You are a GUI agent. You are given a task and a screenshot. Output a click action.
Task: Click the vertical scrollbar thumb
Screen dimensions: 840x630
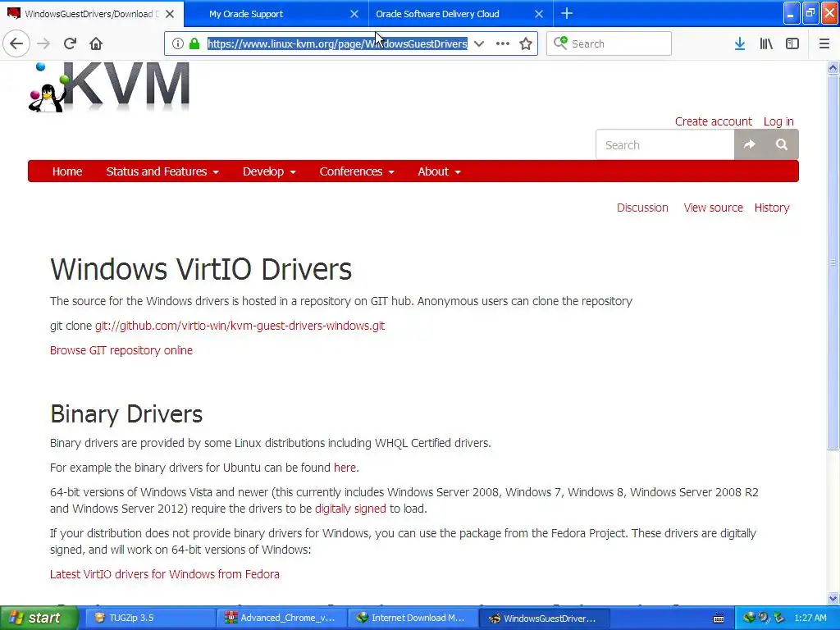click(x=833, y=262)
